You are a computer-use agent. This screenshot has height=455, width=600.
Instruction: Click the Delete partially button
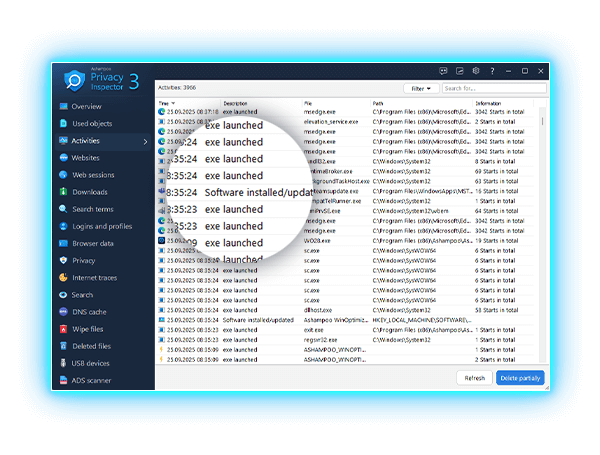tap(520, 378)
